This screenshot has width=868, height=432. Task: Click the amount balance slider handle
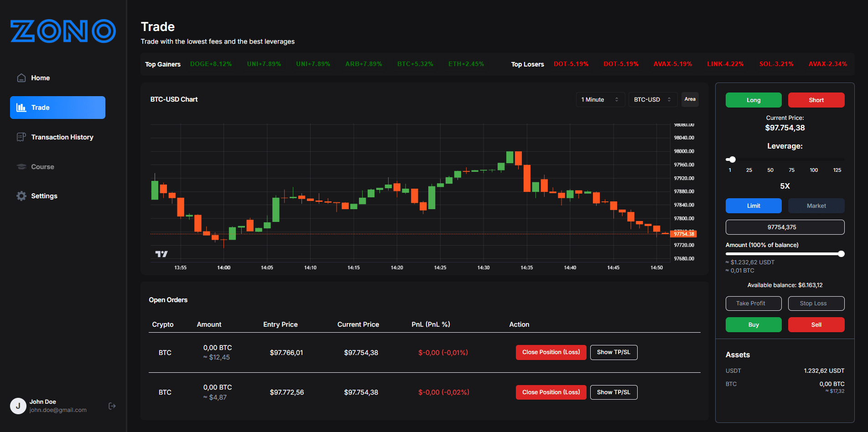pyautogui.click(x=841, y=254)
